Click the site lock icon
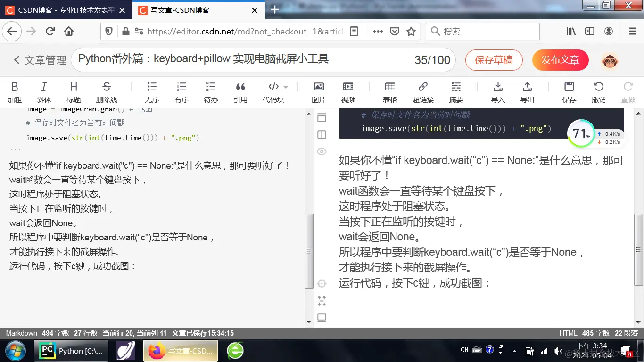644x362 pixels. (125, 32)
